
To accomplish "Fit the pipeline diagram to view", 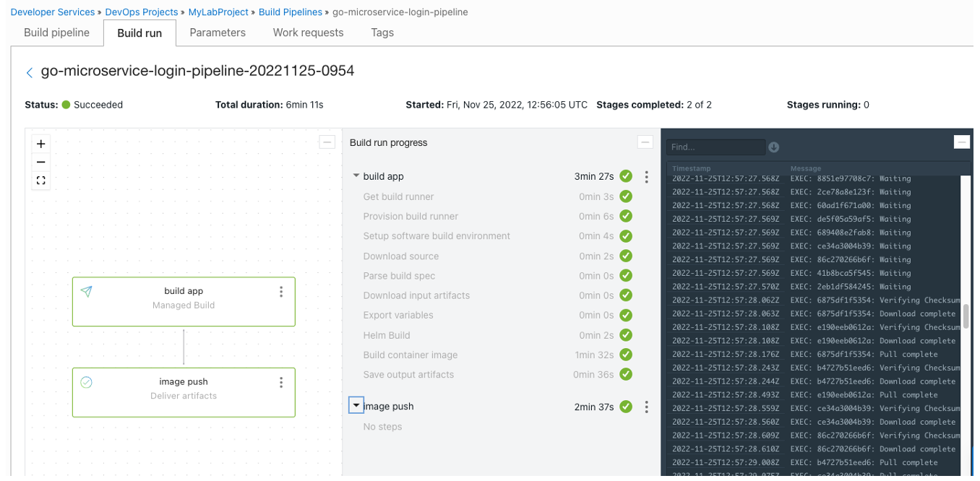I will (x=40, y=180).
